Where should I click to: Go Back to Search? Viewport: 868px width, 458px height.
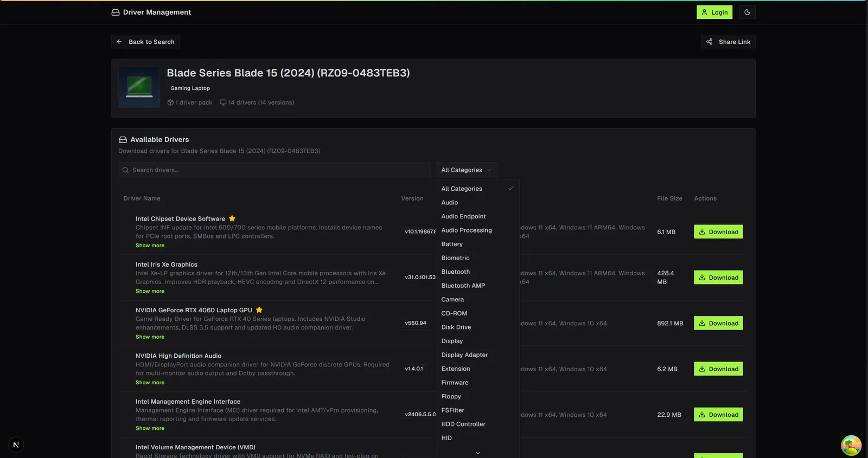[x=145, y=42]
